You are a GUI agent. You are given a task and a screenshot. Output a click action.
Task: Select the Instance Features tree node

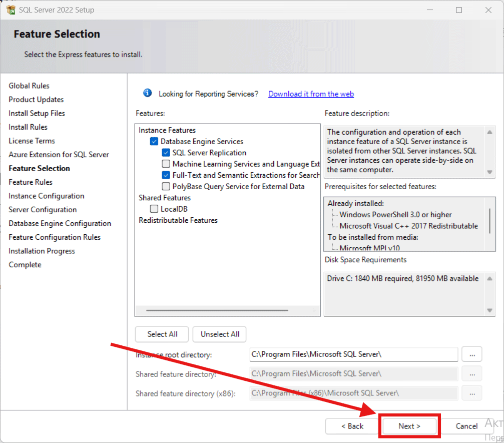[167, 130]
